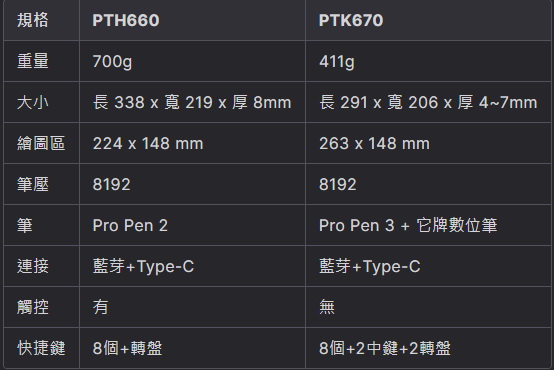Viewport: 554px width, 370px height.
Task: Select PTK670 size 291 x 206 cell
Action: [x=428, y=102]
